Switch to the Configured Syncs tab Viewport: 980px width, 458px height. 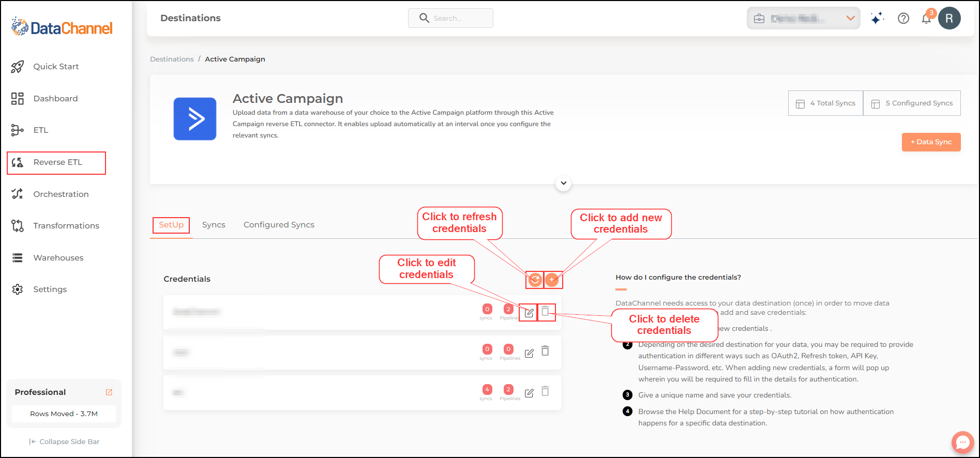279,225
